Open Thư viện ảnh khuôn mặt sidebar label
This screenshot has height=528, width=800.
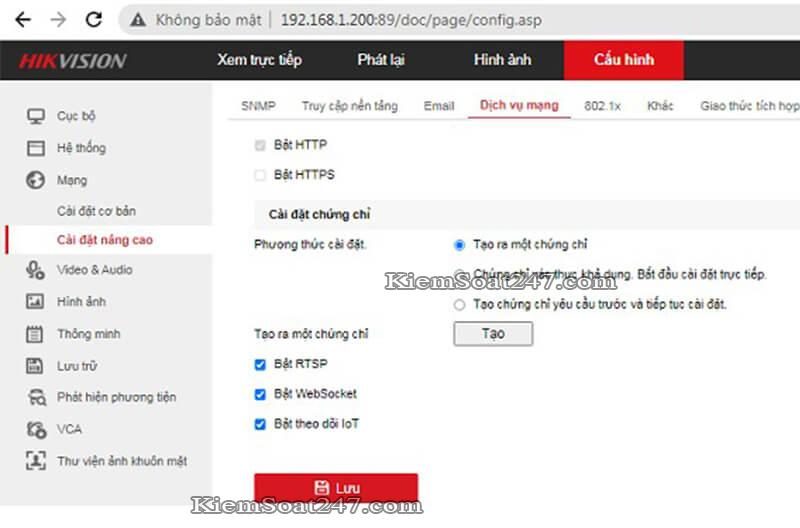[122, 461]
